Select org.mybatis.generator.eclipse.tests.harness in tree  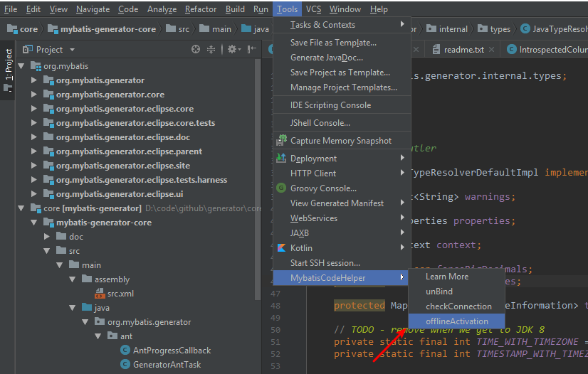point(142,180)
